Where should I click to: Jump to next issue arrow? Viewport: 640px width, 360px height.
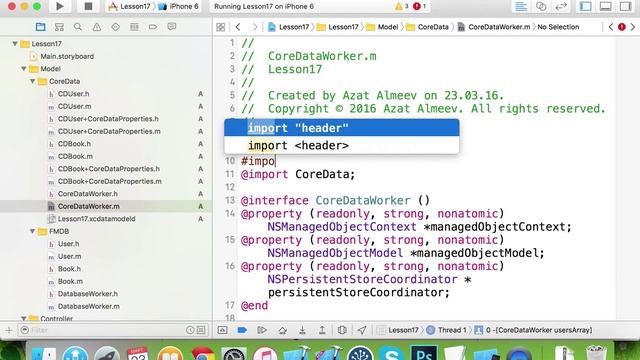633,27
